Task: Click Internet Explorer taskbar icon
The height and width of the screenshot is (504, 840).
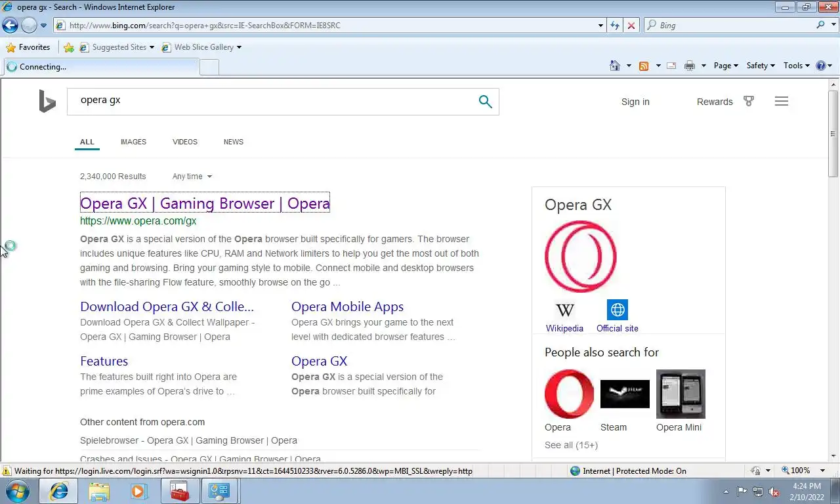Action: [58, 491]
